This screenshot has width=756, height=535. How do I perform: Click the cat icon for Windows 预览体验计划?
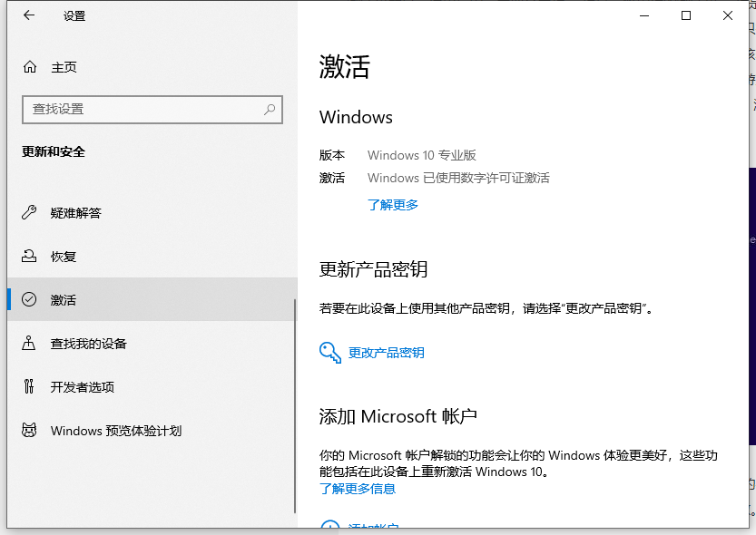tap(30, 431)
